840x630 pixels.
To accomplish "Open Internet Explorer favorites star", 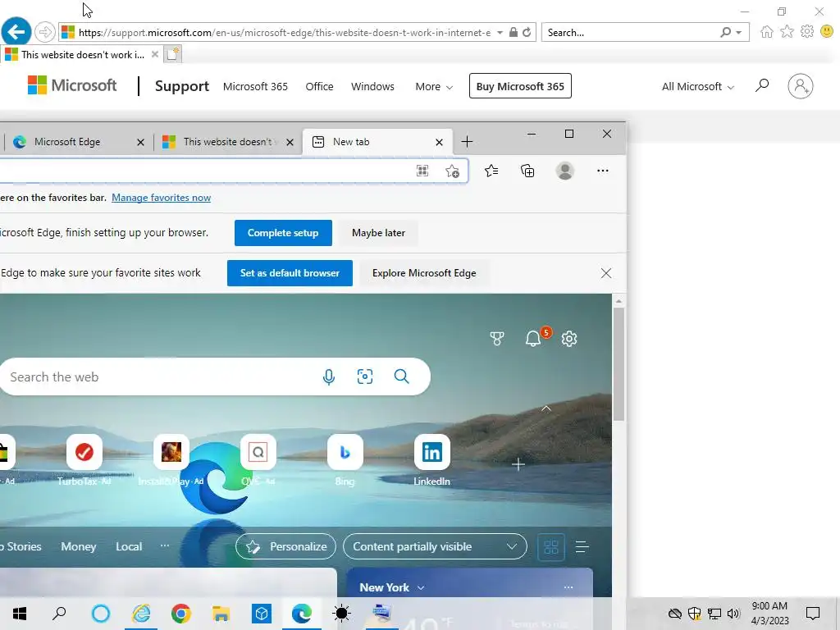I will (787, 32).
